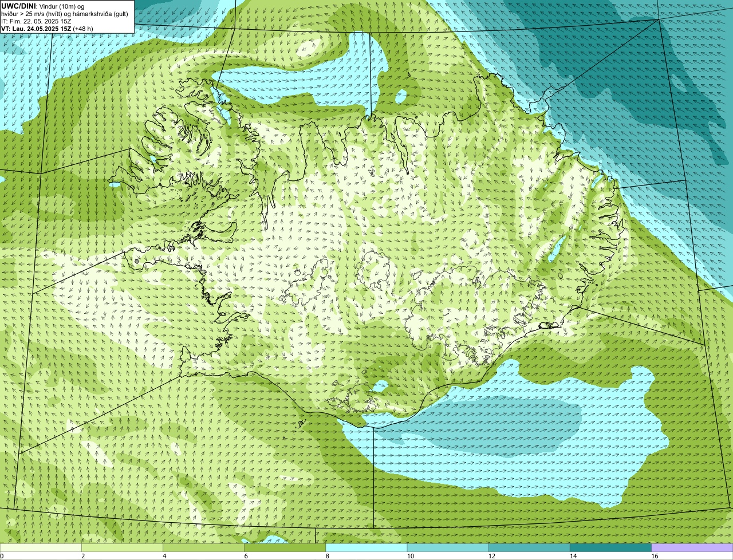Click the legend scale label '0'

[x=2, y=556]
